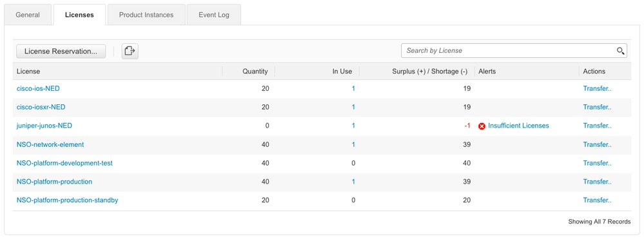Open the Event Log tab

pos(213,15)
